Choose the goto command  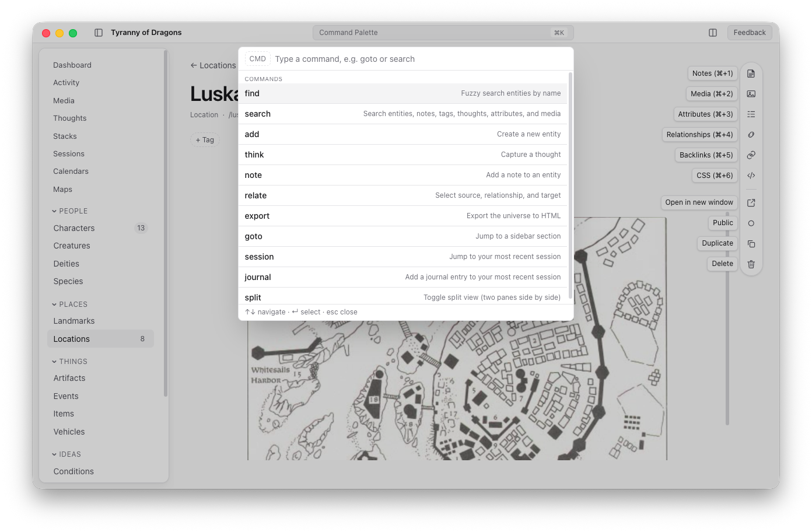402,236
